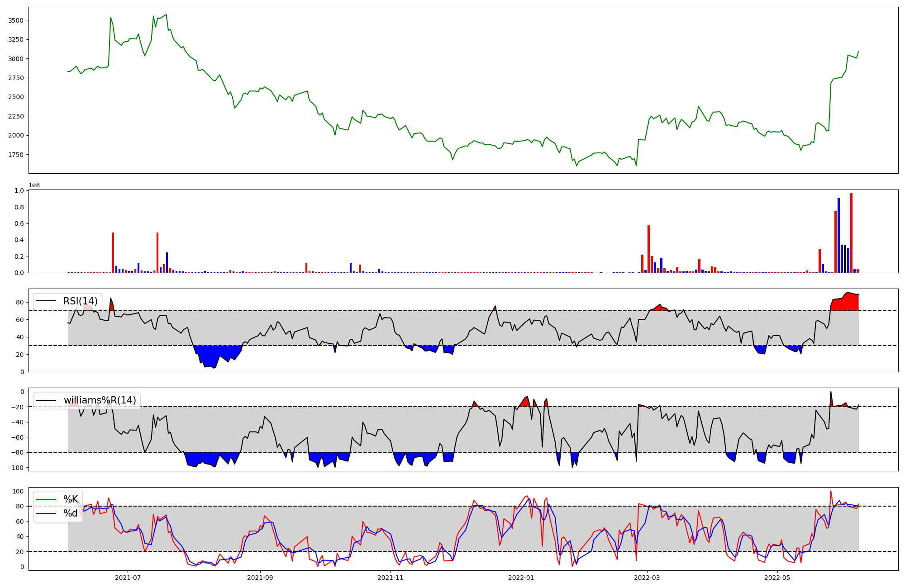The image size is (905, 588).
Task: Click the 2022-01 x-axis date label
Action: (521, 578)
